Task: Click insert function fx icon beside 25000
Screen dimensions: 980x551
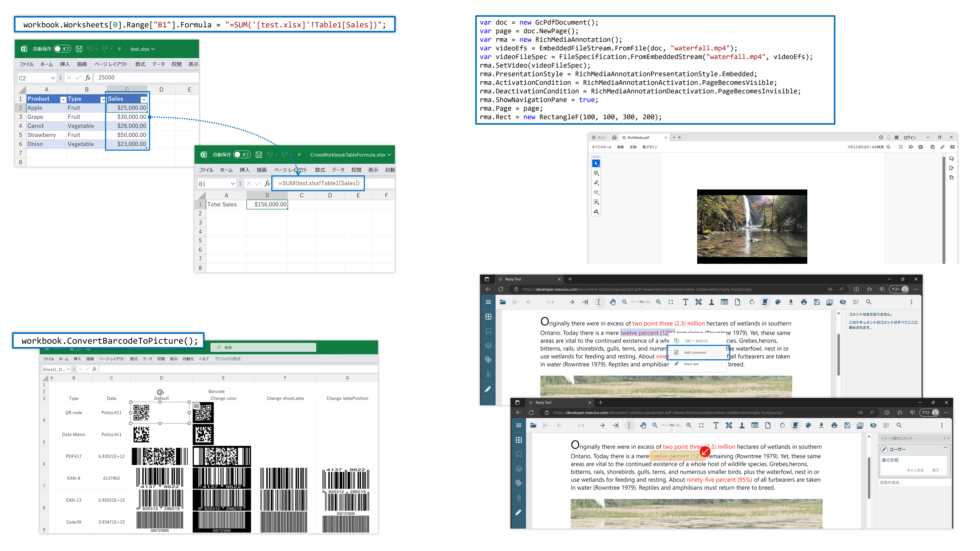Action: click(88, 78)
